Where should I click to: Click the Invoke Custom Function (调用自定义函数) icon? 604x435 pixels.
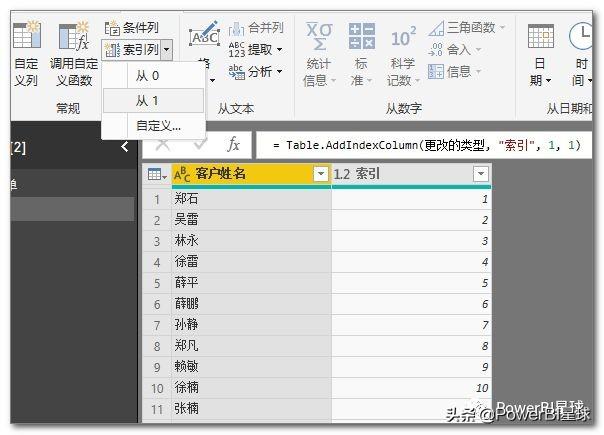[74, 35]
